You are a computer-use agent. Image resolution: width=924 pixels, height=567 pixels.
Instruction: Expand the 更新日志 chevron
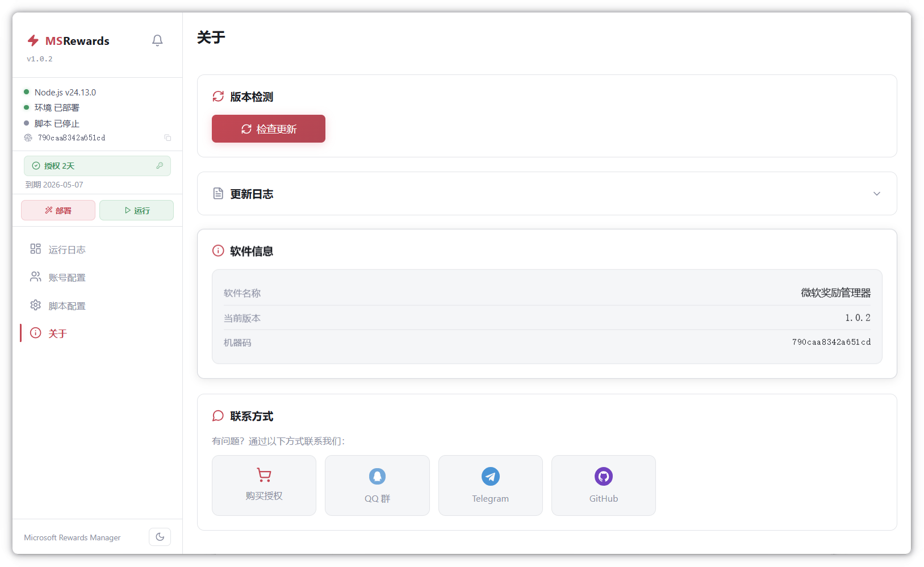tap(876, 194)
